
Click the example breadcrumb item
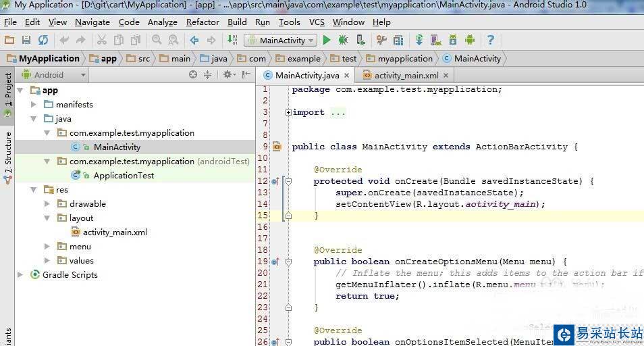[x=298, y=58]
